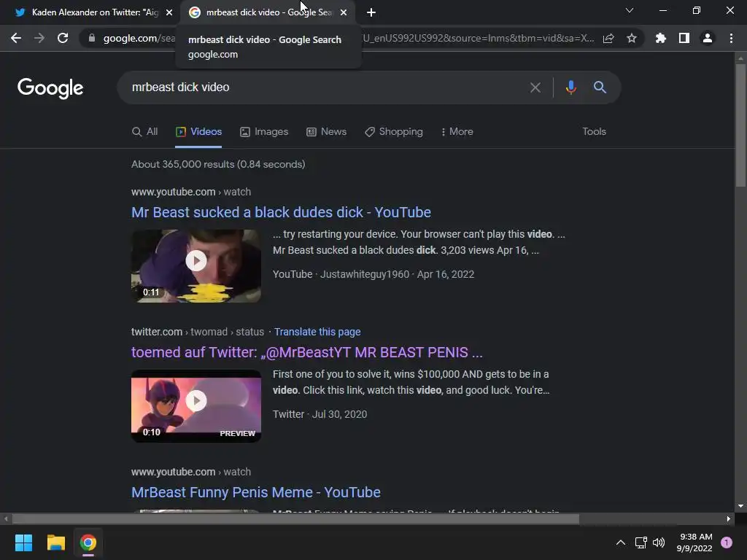This screenshot has height=560, width=747.
Task: Open the Extensions puzzle icon
Action: click(x=660, y=38)
